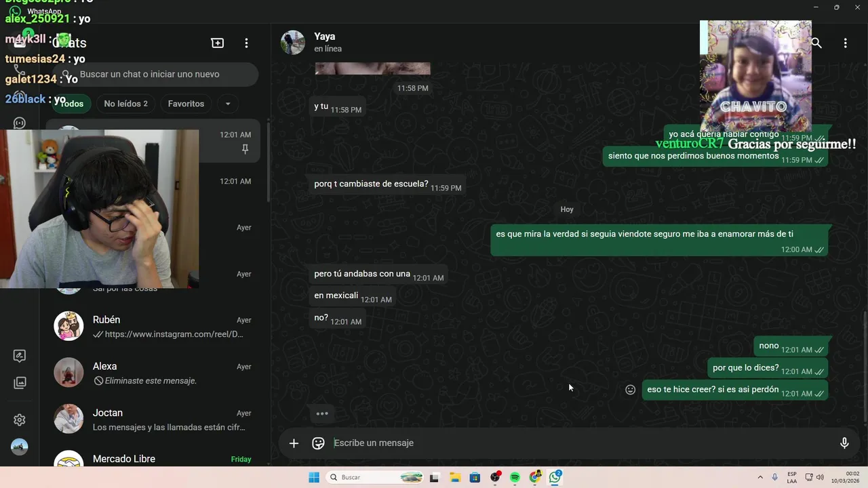Image resolution: width=868 pixels, height=488 pixels.
Task: Open the taskbar clock showing 00:02
Action: coord(846,478)
